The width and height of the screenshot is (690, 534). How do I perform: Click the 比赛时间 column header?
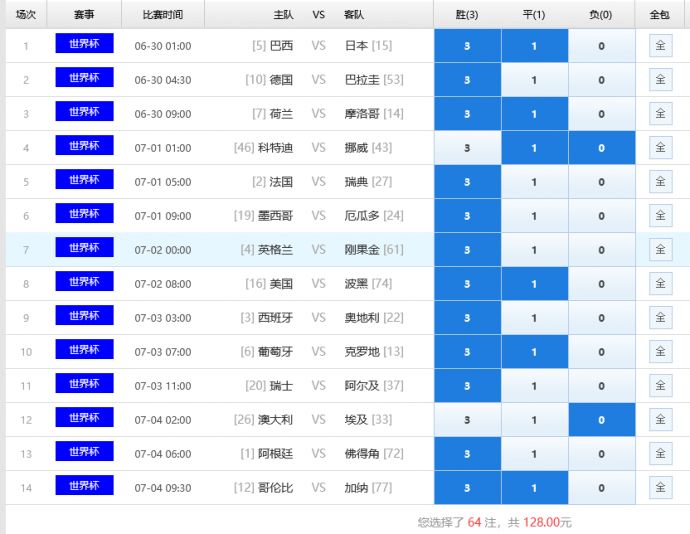tap(163, 15)
